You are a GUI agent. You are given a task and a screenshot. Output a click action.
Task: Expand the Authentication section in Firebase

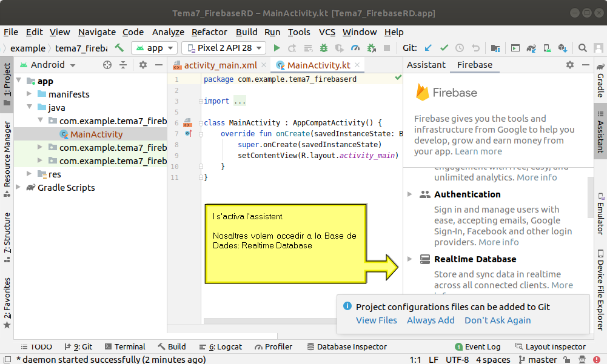tap(409, 194)
